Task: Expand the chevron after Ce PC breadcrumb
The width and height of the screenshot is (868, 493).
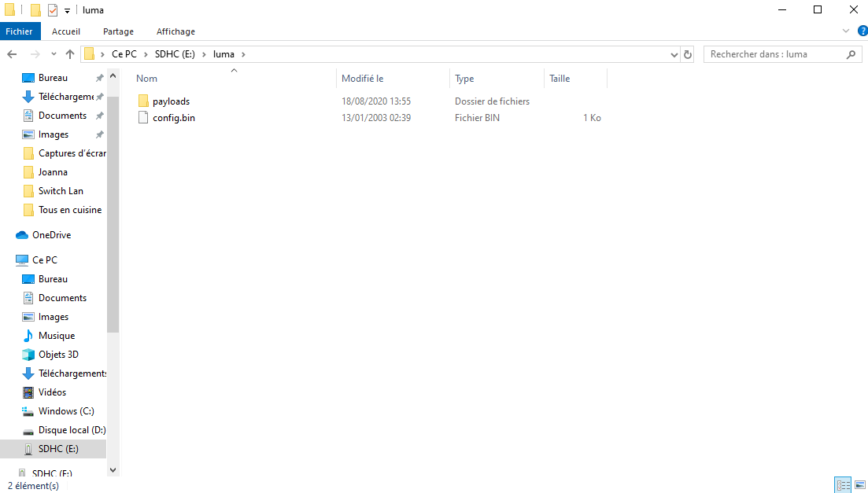Action: (146, 54)
